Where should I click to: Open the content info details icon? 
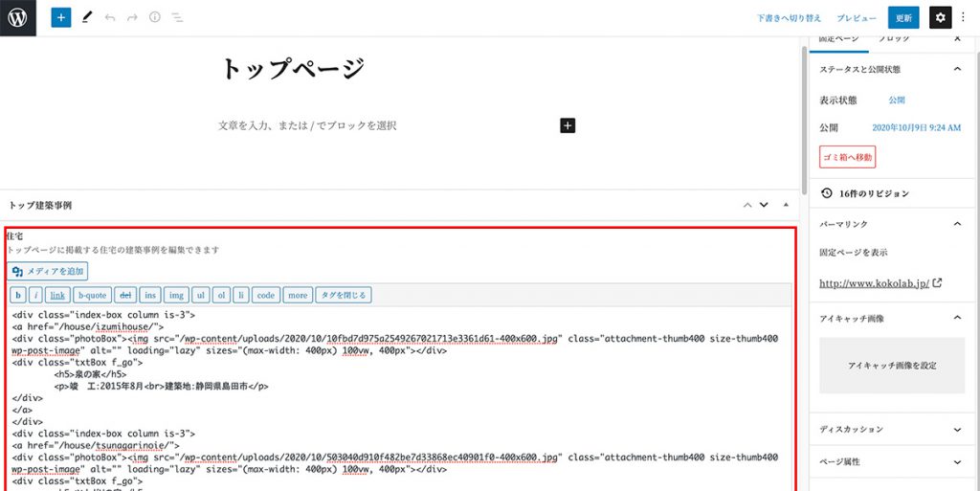(154, 17)
